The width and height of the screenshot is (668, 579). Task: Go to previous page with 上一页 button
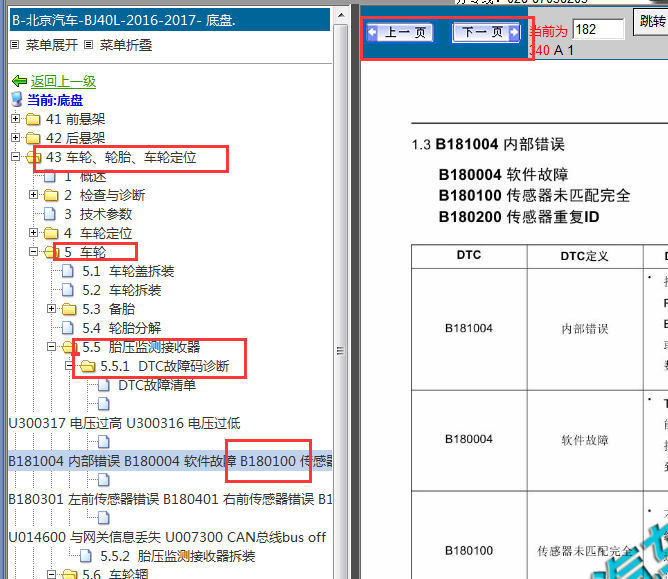tap(400, 32)
